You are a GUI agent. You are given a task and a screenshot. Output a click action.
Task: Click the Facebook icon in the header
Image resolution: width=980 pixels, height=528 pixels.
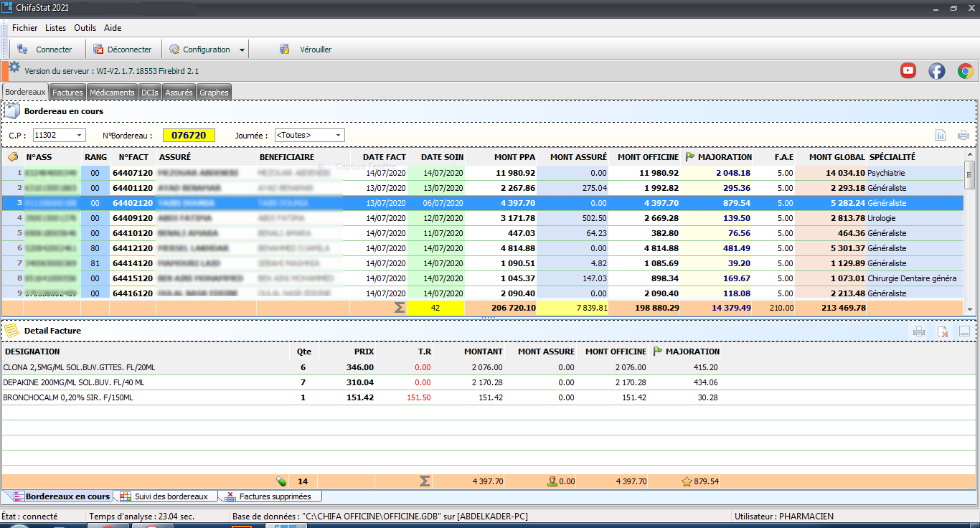(937, 70)
